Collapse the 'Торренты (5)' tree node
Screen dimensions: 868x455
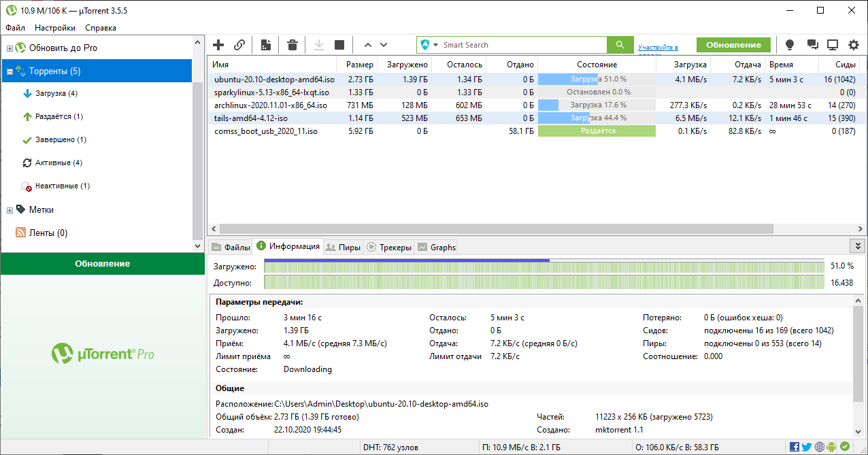pyautogui.click(x=10, y=71)
